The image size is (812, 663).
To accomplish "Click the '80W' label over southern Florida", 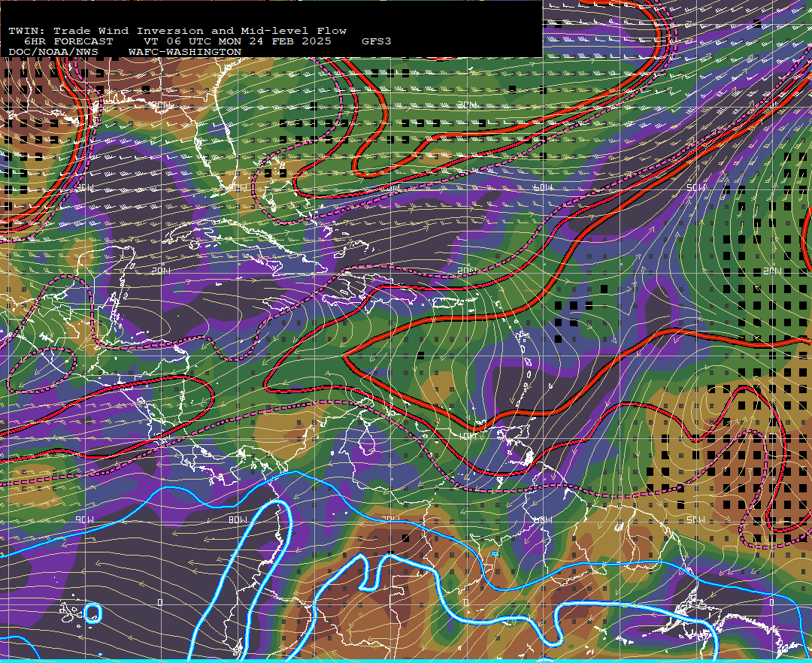I will [238, 188].
